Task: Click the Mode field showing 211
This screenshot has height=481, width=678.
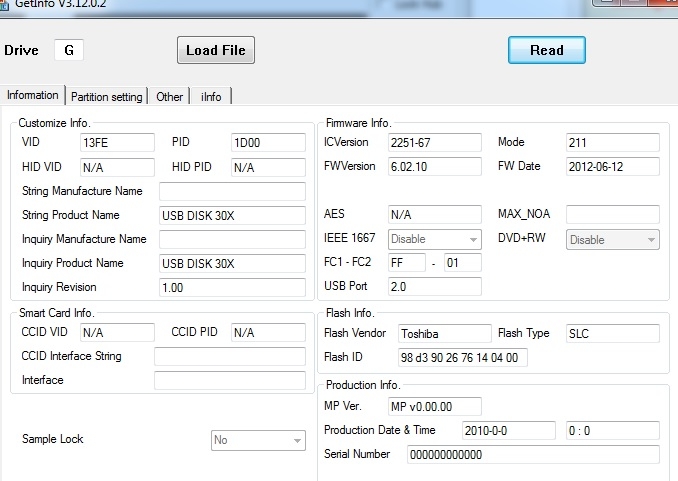Action: [613, 142]
